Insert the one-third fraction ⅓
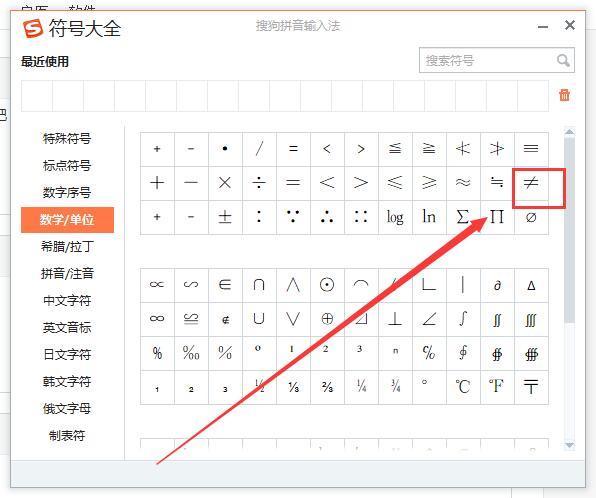The image size is (596, 498). (x=293, y=387)
